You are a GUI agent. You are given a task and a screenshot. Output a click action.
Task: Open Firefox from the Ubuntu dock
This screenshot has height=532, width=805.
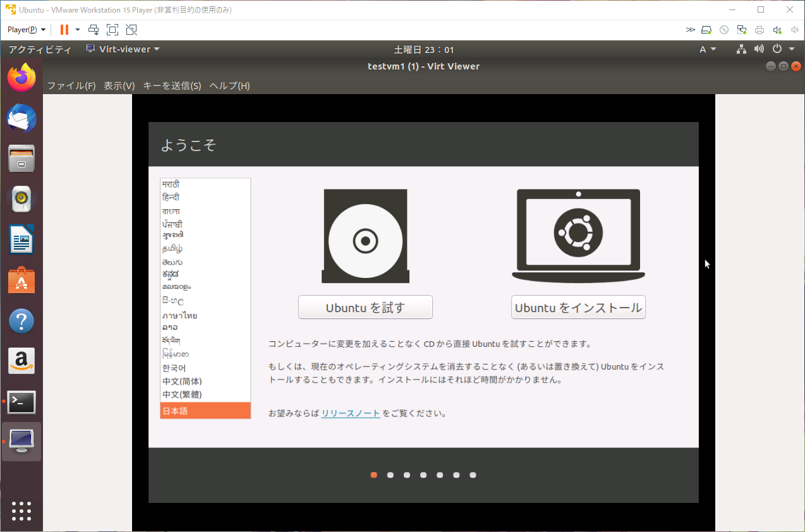21,78
